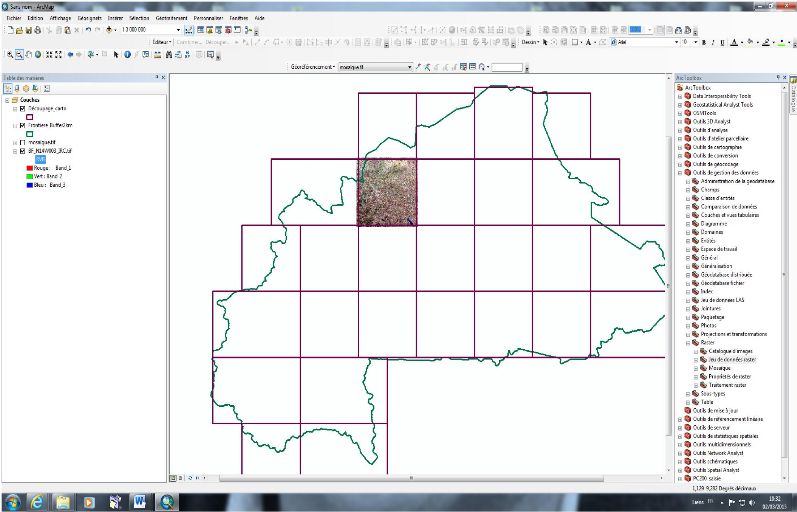The image size is (797, 512).
Task: Click the Add Data button icon
Action: click(109, 30)
